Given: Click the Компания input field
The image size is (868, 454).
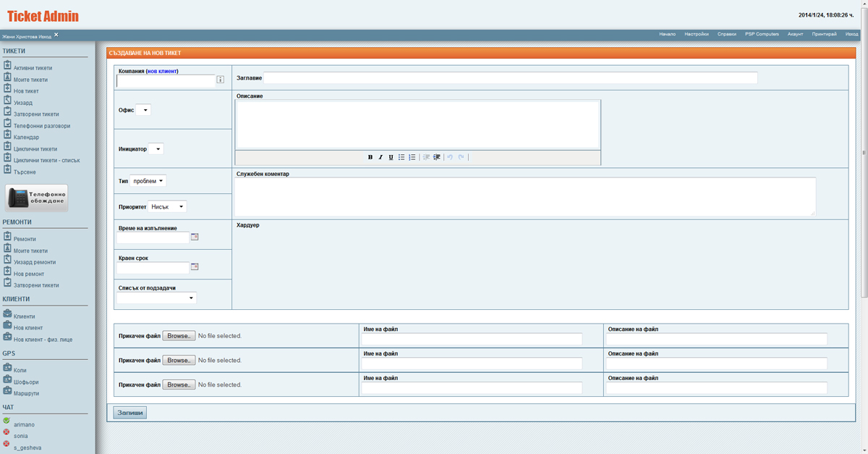Looking at the screenshot, I should tap(166, 80).
